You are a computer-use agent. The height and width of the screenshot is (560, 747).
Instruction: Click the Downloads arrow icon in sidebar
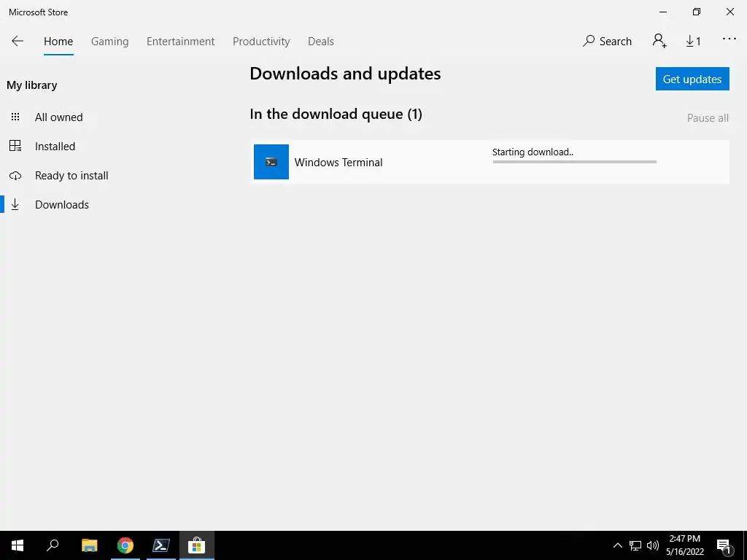coord(15,204)
